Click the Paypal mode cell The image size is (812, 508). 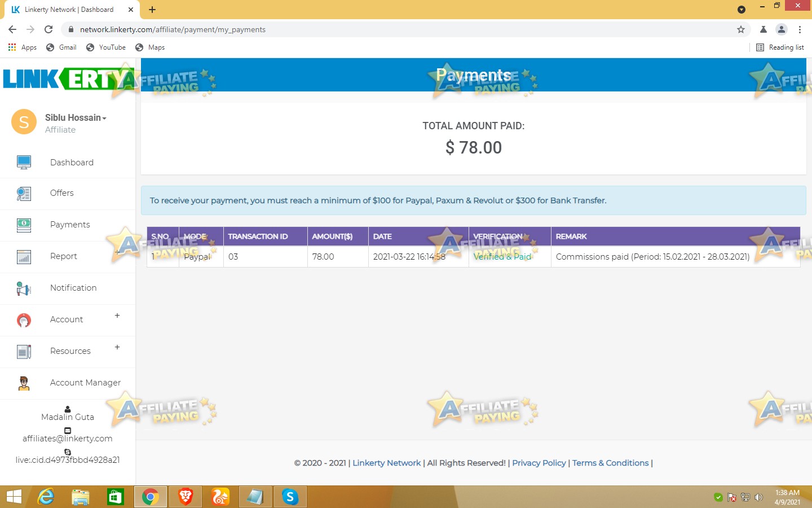point(201,256)
